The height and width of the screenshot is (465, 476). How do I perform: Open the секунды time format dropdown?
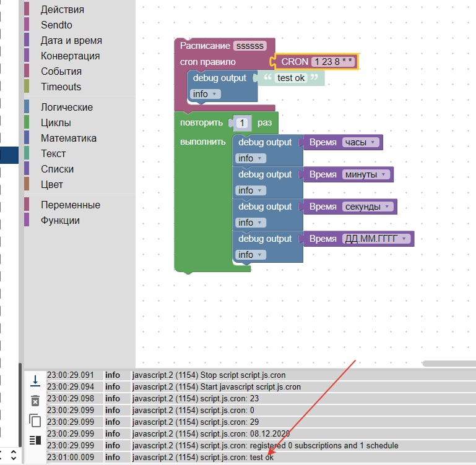pos(368,207)
